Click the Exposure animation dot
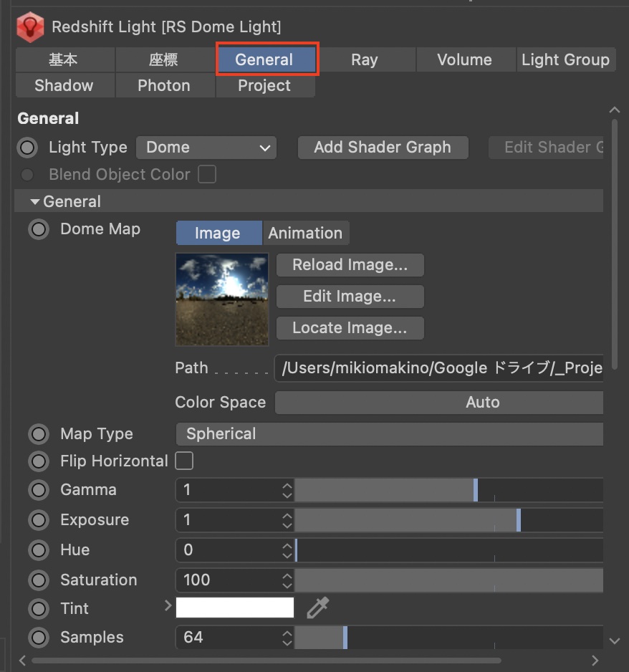The height and width of the screenshot is (672, 629). point(38,520)
